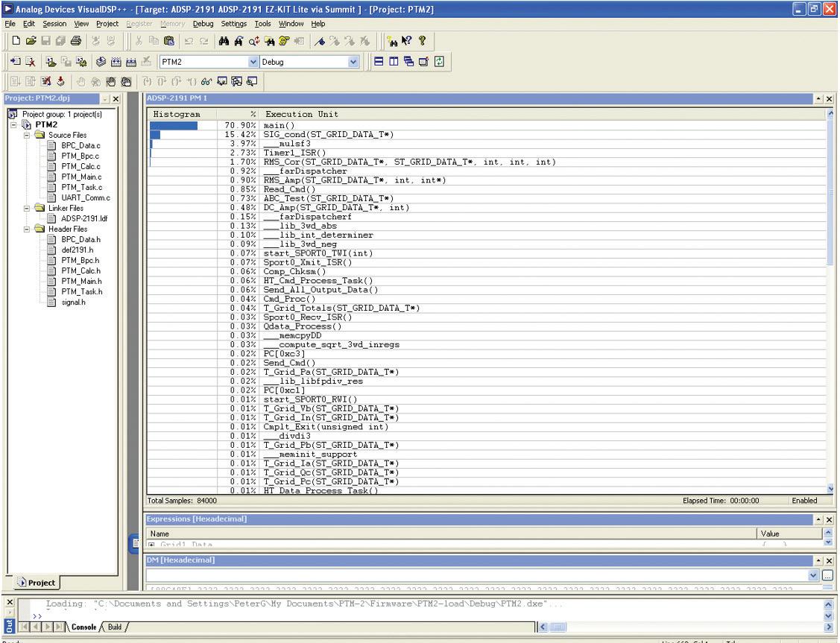Open the Tools menu
The height and width of the screenshot is (643, 840).
[262, 24]
